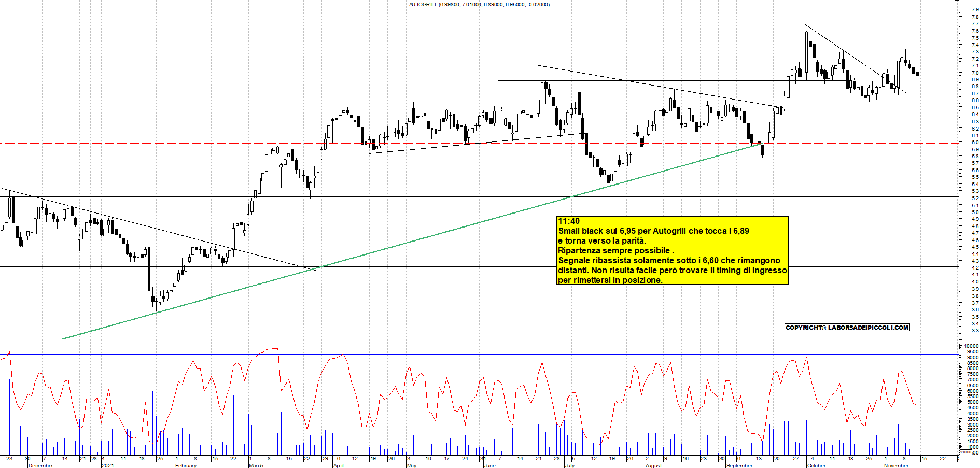The height and width of the screenshot is (468, 980).
Task: Click the AUTOGRILL chart title at top
Action: 479,4
